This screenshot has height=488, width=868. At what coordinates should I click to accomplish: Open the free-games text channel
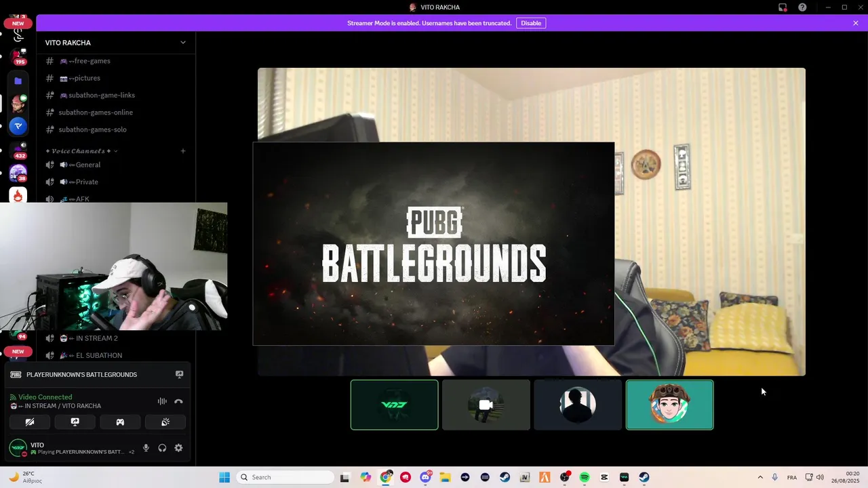[x=115, y=61]
